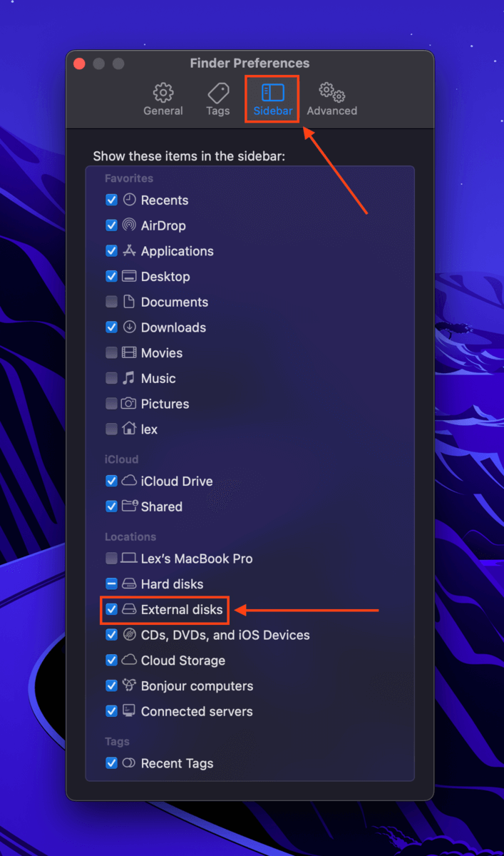Click the Downloads arrow icon

[x=129, y=327]
